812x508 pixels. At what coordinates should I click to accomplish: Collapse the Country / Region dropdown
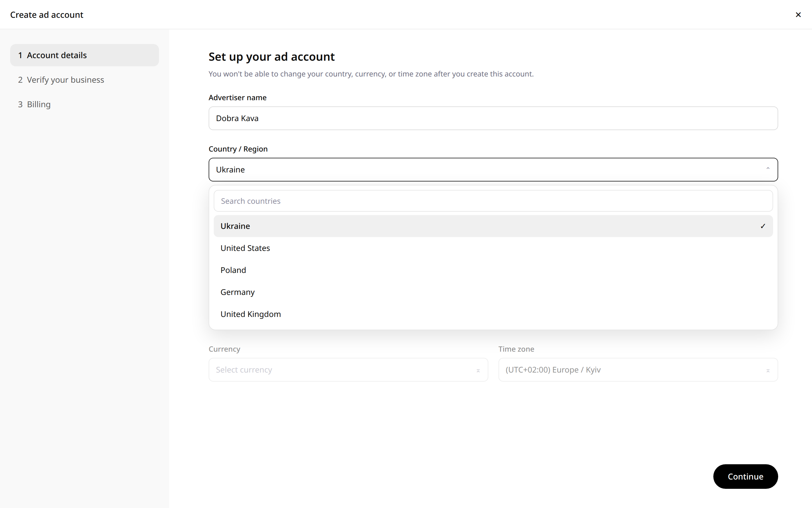tap(493, 170)
